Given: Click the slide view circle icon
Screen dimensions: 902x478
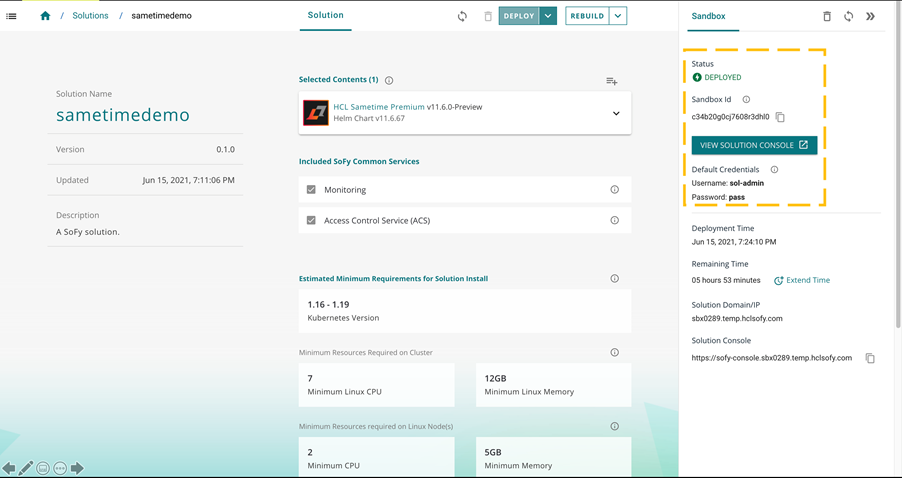Looking at the screenshot, I should [43, 468].
